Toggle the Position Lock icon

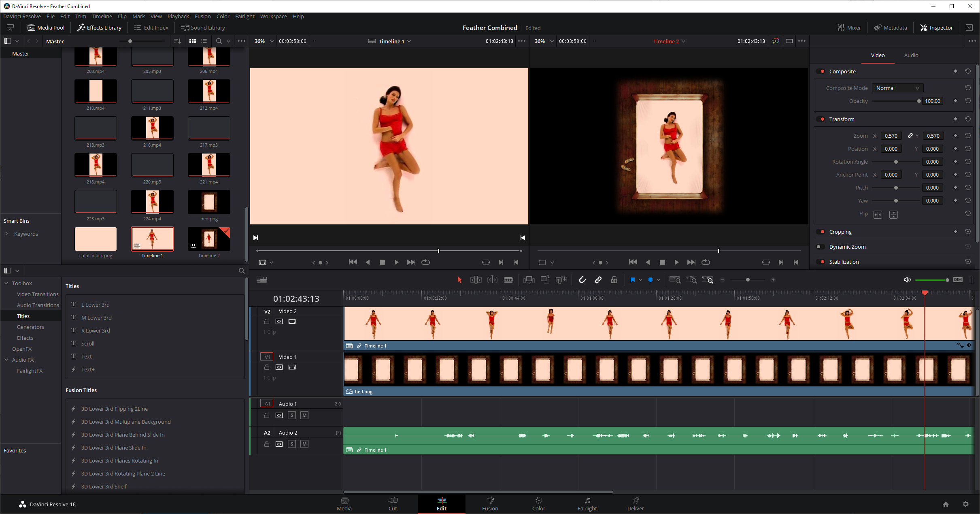pyautogui.click(x=614, y=280)
